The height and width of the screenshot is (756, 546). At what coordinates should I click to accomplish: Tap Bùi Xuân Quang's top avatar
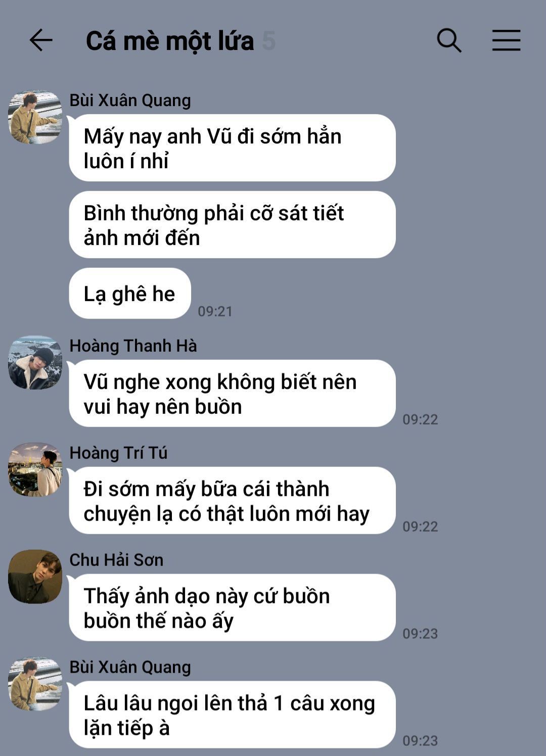point(35,117)
